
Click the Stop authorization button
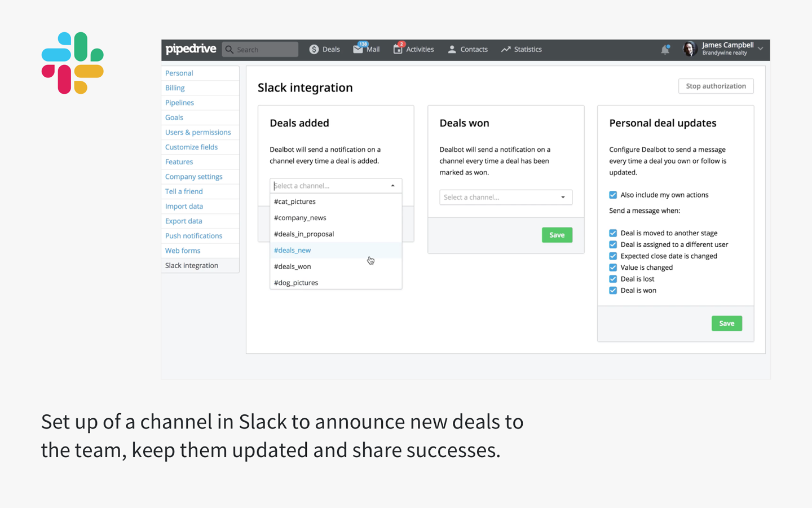pos(715,86)
